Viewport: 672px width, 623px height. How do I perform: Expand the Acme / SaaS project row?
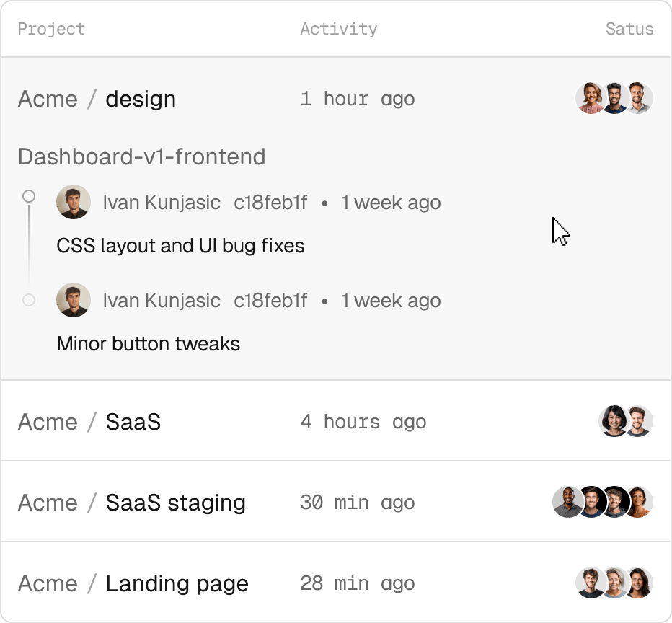coord(133,422)
